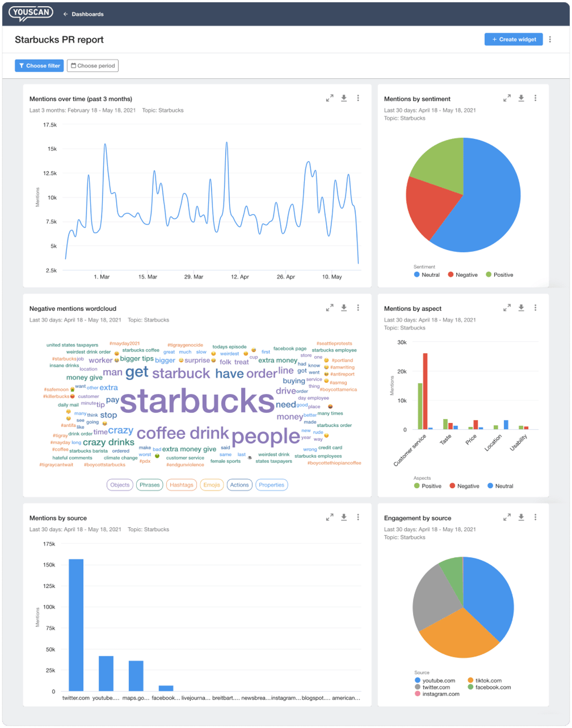572x728 pixels.
Task: Toggle Positive series in aspect legend
Action: (x=428, y=486)
